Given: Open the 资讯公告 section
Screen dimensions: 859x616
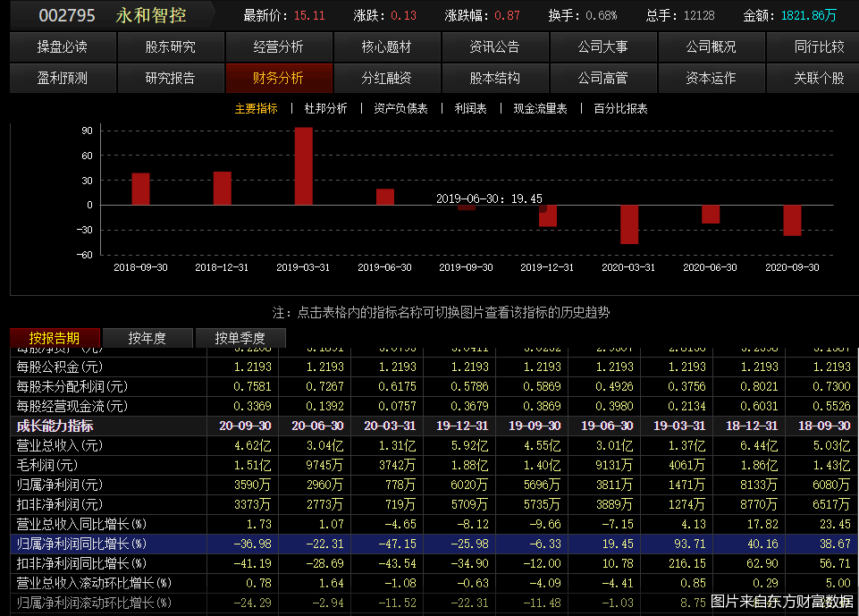Looking at the screenshot, I should point(494,47).
